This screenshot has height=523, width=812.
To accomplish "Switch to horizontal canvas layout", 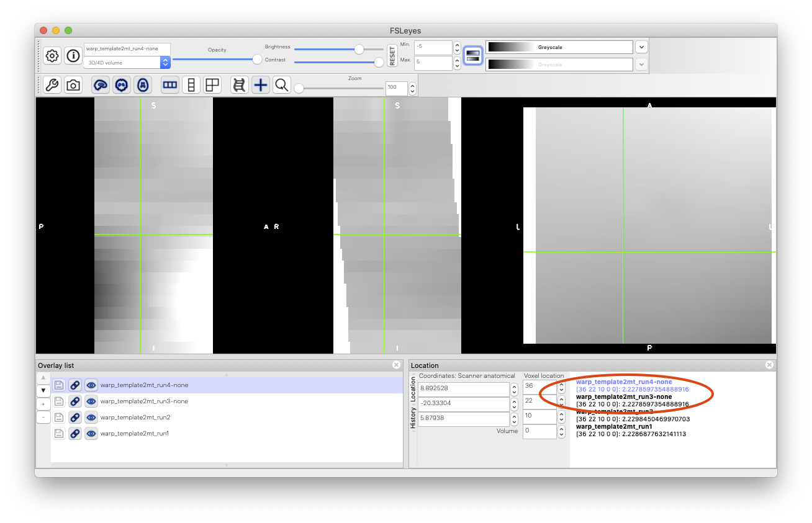I will (x=169, y=85).
